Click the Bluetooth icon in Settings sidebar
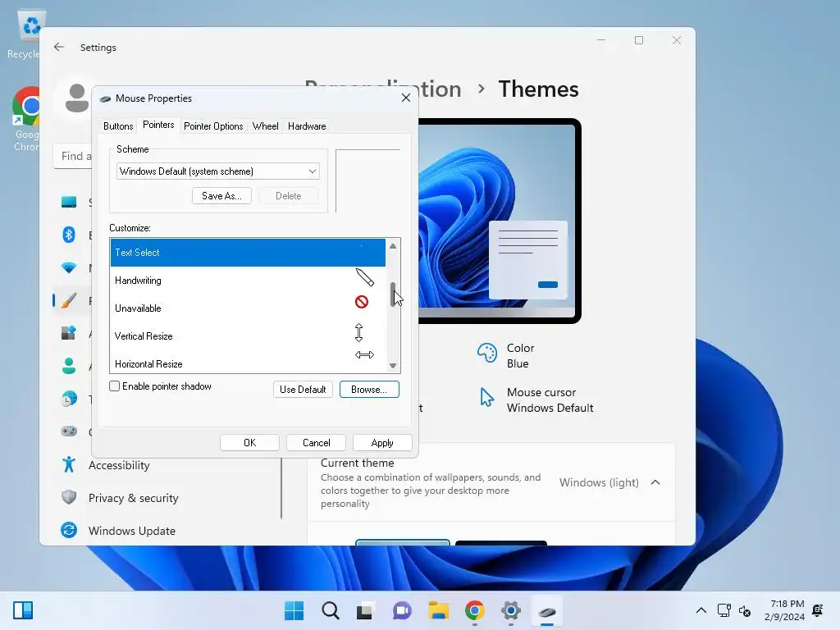 coord(69,235)
